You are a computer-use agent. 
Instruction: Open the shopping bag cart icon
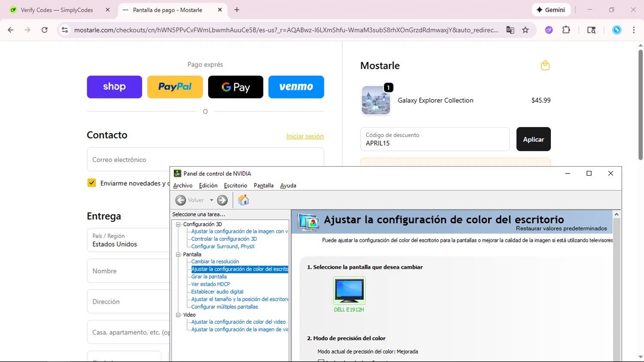pos(545,65)
